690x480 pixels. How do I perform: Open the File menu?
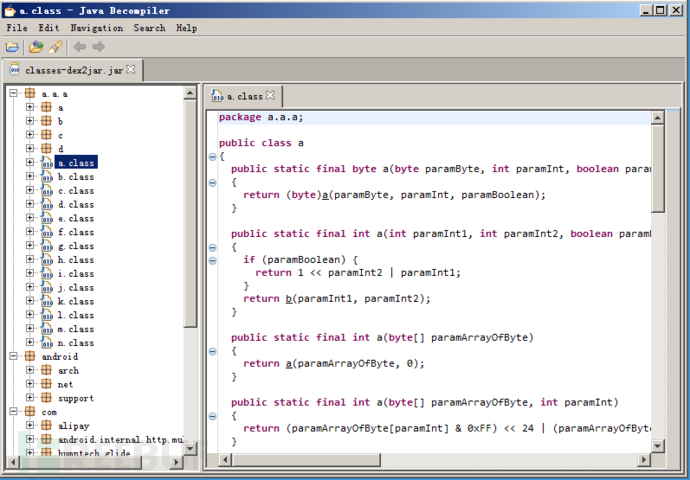coord(17,28)
